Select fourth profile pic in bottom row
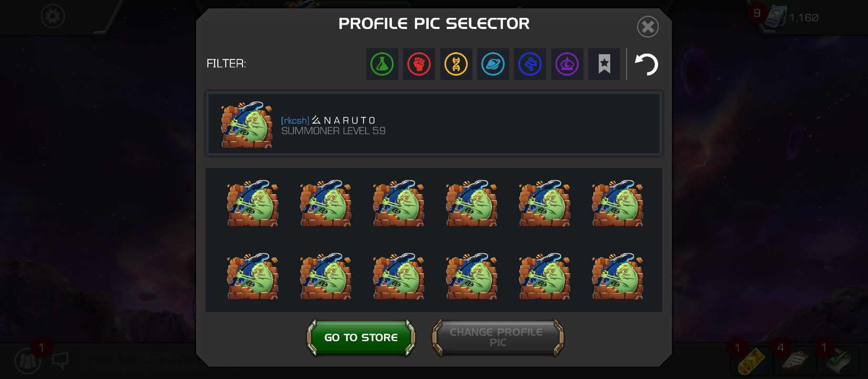The height and width of the screenshot is (379, 868). tap(472, 276)
